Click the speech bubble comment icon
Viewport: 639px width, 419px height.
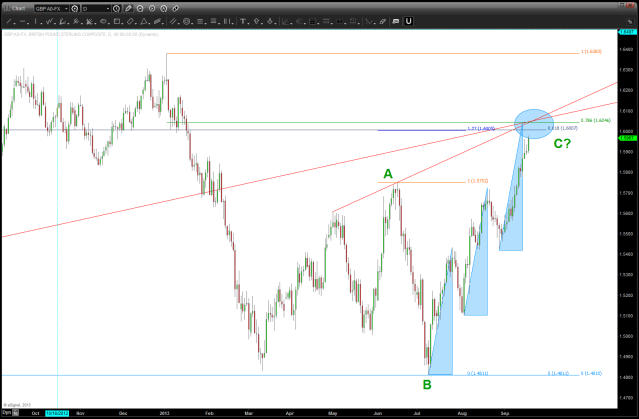395,22
